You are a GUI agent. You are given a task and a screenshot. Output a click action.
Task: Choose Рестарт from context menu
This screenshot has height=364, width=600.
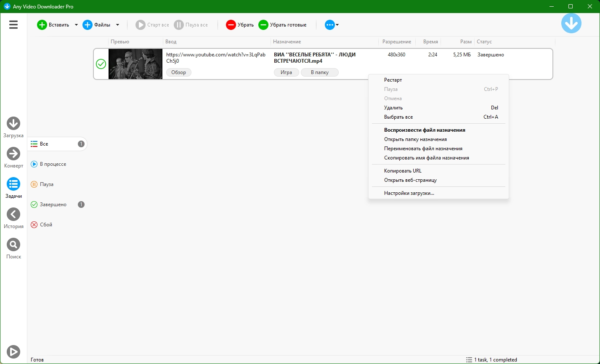pos(438,80)
